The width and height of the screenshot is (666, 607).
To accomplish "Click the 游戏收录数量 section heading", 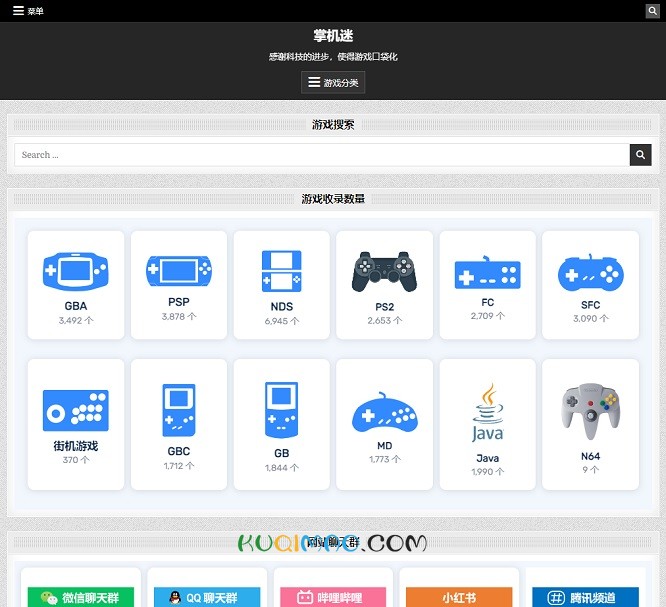I will (x=333, y=199).
